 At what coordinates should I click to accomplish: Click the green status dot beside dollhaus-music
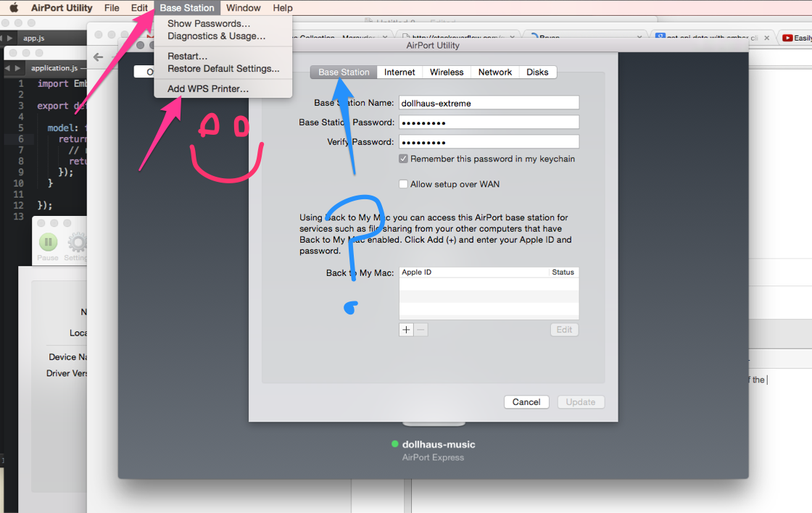pyautogui.click(x=395, y=444)
